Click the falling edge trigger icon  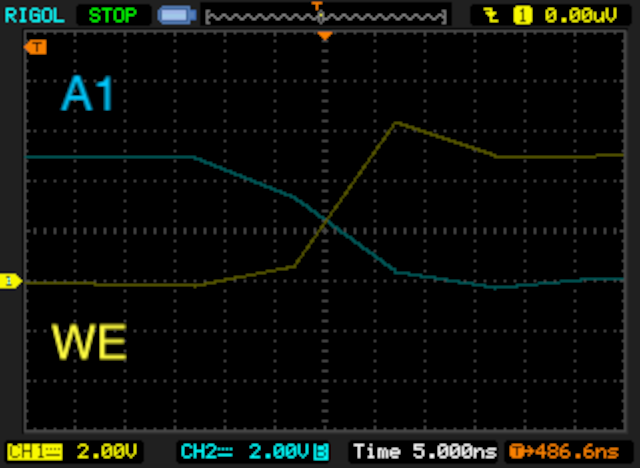(x=491, y=16)
